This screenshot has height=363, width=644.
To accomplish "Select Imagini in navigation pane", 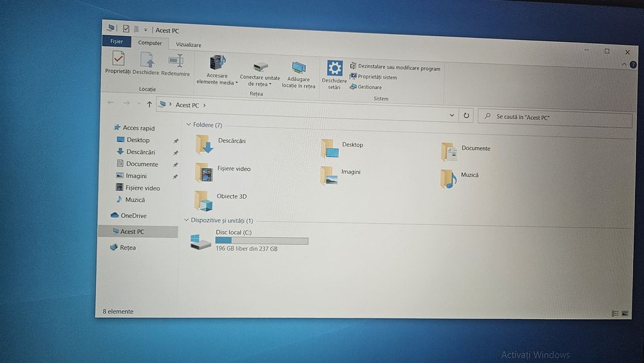I will [x=131, y=175].
